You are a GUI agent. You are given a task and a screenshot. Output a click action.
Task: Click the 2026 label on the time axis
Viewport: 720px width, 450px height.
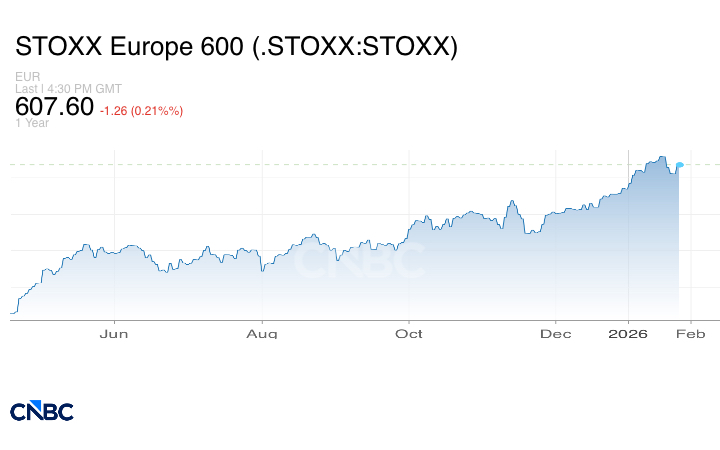pos(629,334)
